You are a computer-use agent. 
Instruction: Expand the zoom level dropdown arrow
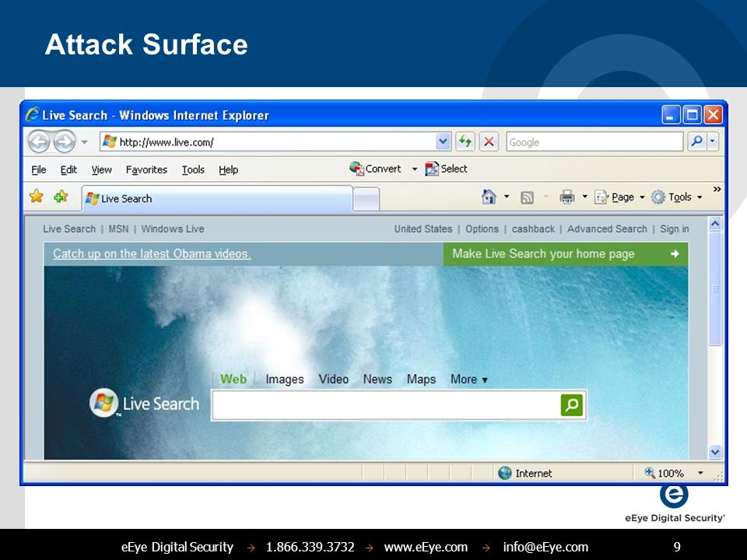700,473
